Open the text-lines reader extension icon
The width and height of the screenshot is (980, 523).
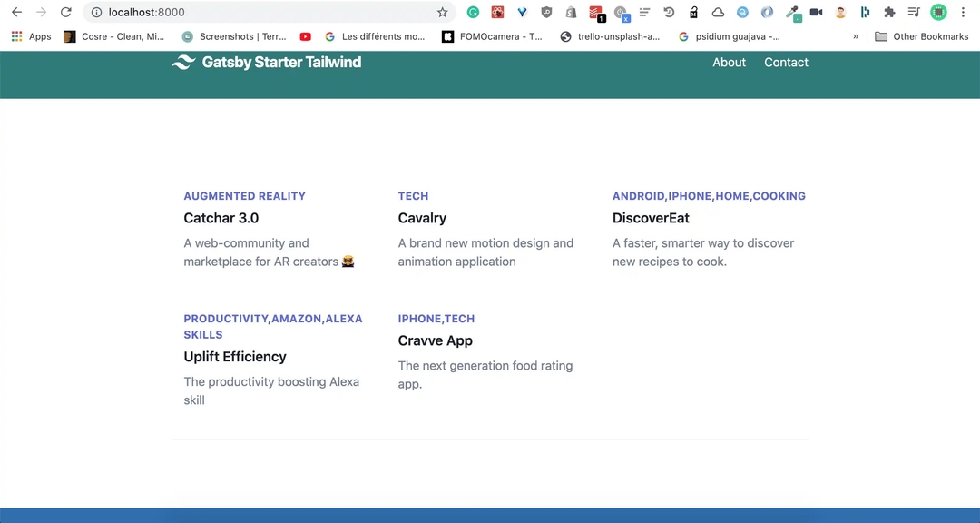coord(644,12)
